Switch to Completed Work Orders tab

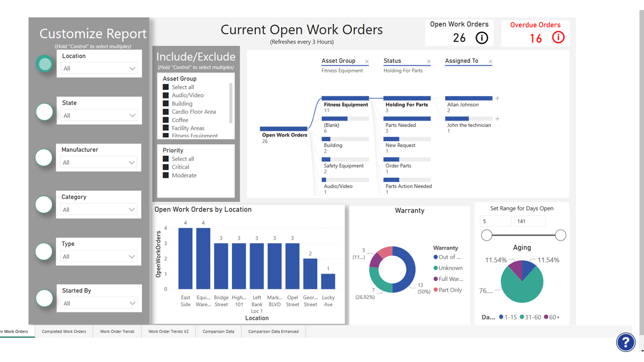pos(64,331)
